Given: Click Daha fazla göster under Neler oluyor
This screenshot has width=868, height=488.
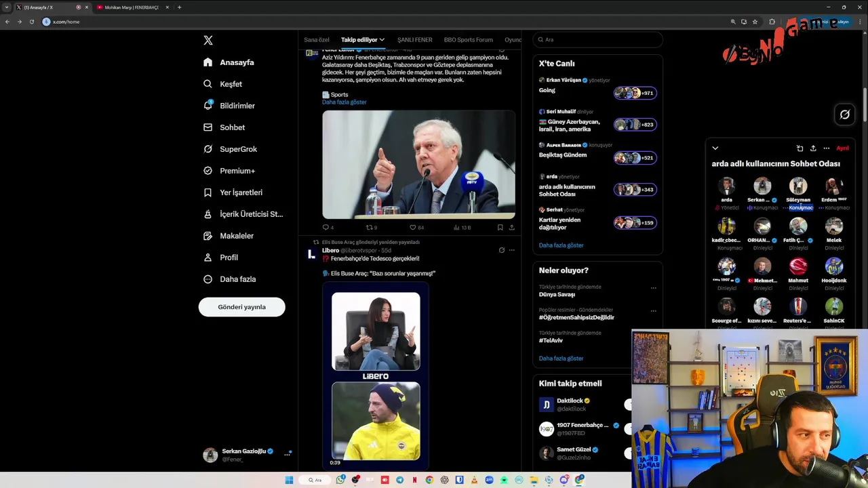Looking at the screenshot, I should [x=561, y=359].
